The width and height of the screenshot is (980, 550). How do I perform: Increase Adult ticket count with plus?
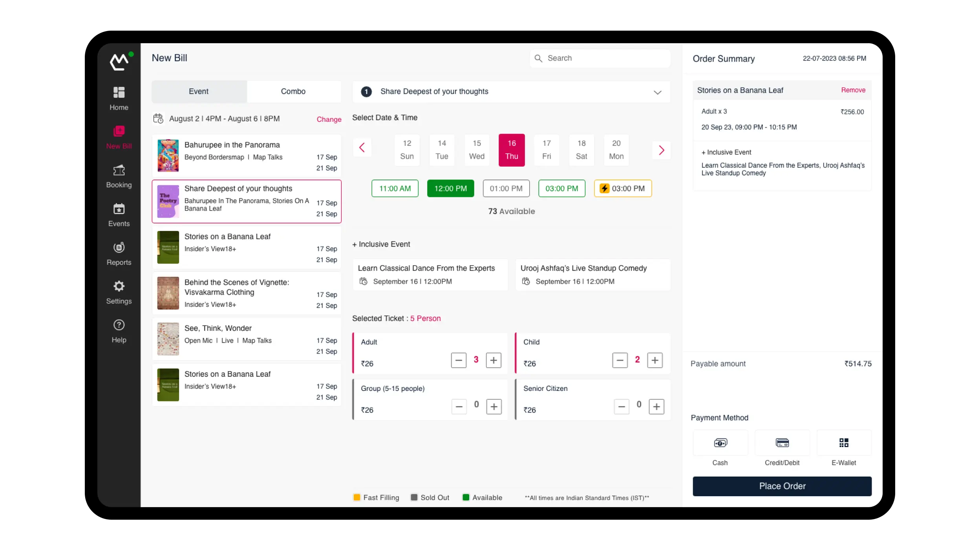pos(493,360)
